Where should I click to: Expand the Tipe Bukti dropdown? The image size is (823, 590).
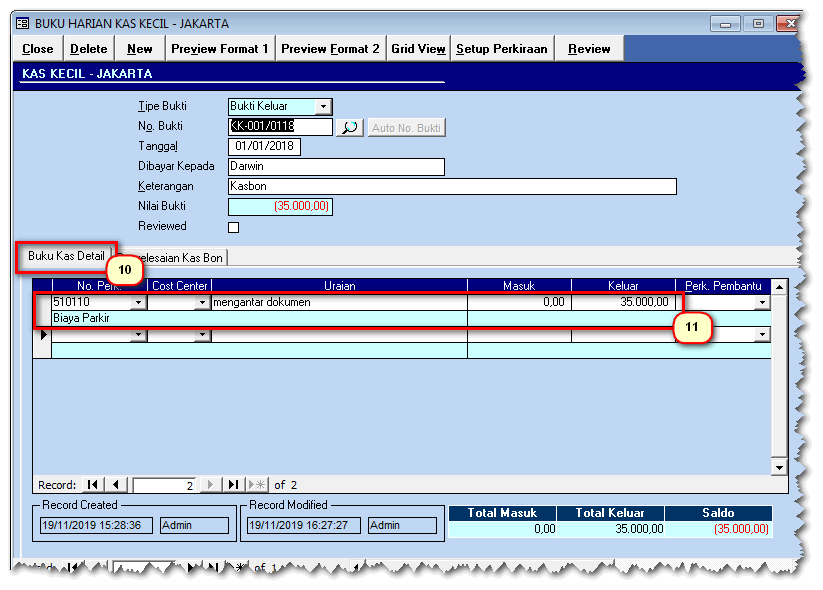pos(322,107)
